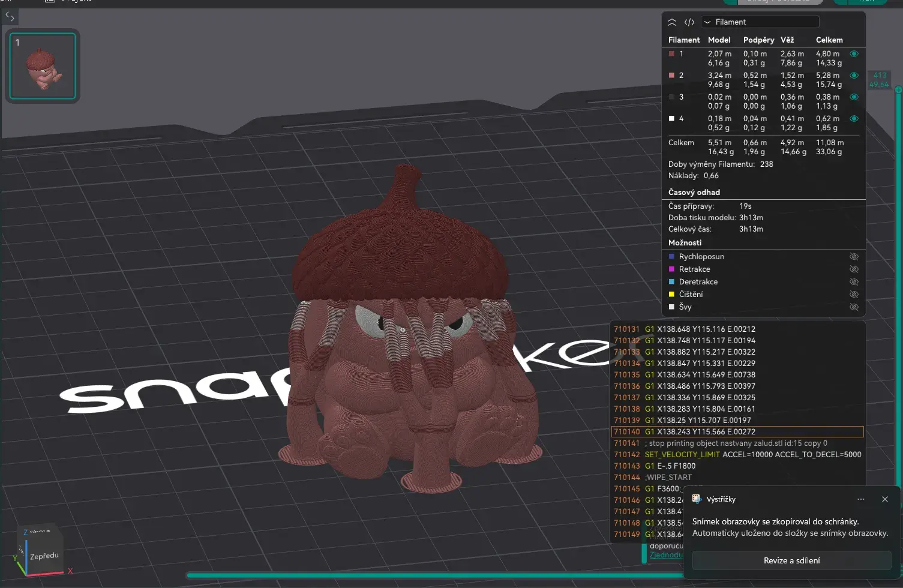Toggle visibility of filament 1
The width and height of the screenshot is (903, 588).
click(854, 54)
